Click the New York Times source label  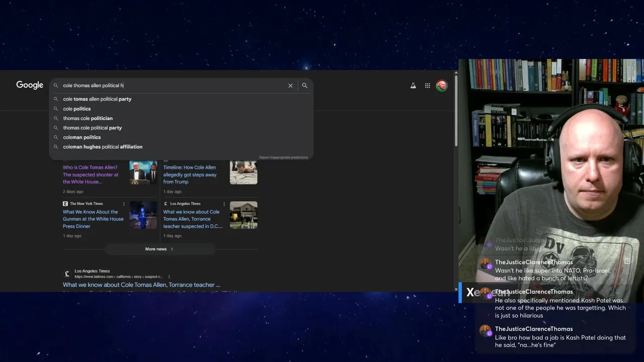(x=87, y=204)
